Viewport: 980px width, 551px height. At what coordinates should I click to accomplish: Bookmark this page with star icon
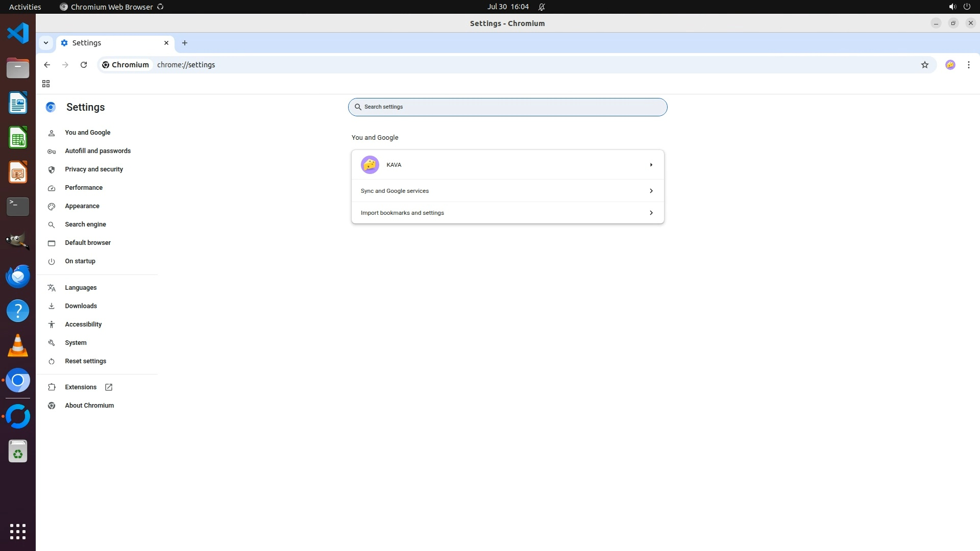tap(924, 65)
